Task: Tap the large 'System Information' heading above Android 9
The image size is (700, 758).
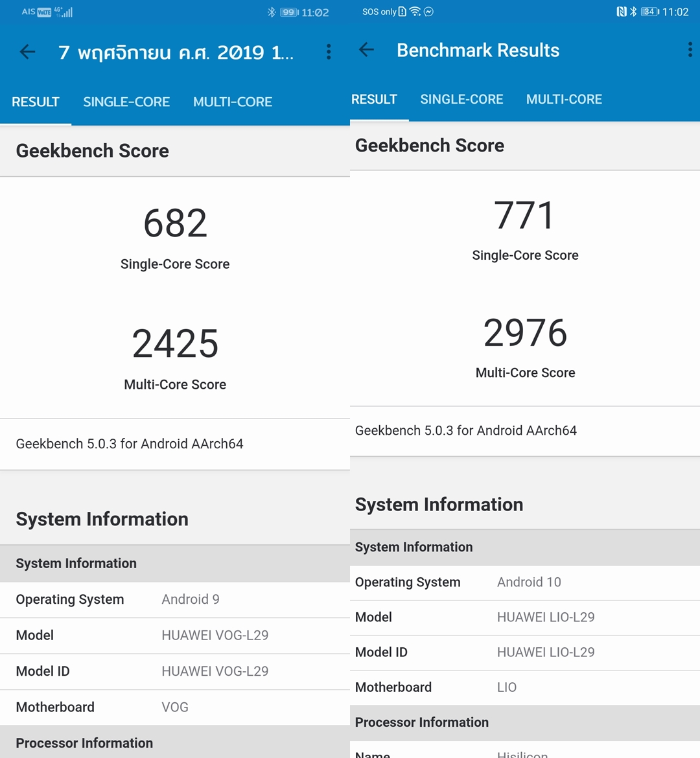Action: 102,519
